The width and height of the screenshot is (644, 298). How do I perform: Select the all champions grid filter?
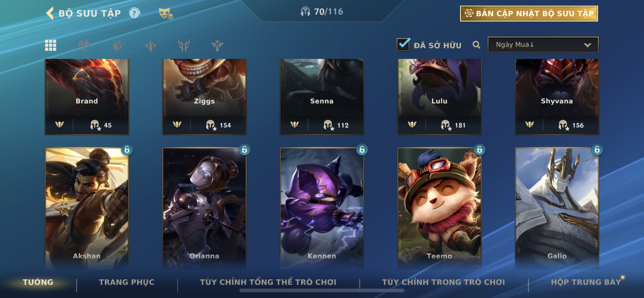pyautogui.click(x=51, y=45)
